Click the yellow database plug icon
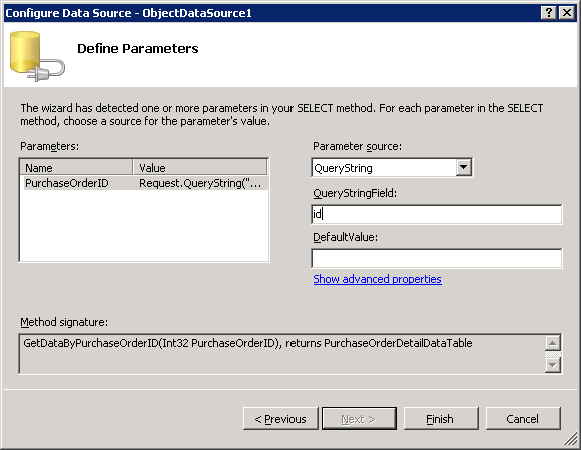The width and height of the screenshot is (581, 450). [x=37, y=56]
